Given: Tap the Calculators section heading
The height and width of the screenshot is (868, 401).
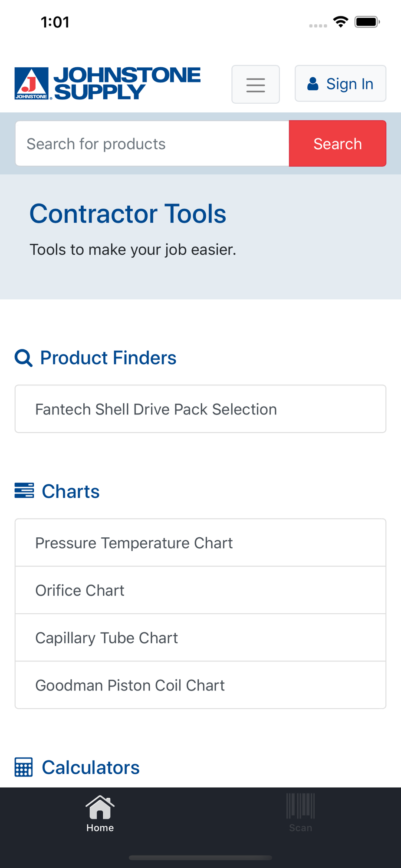Looking at the screenshot, I should [91, 767].
